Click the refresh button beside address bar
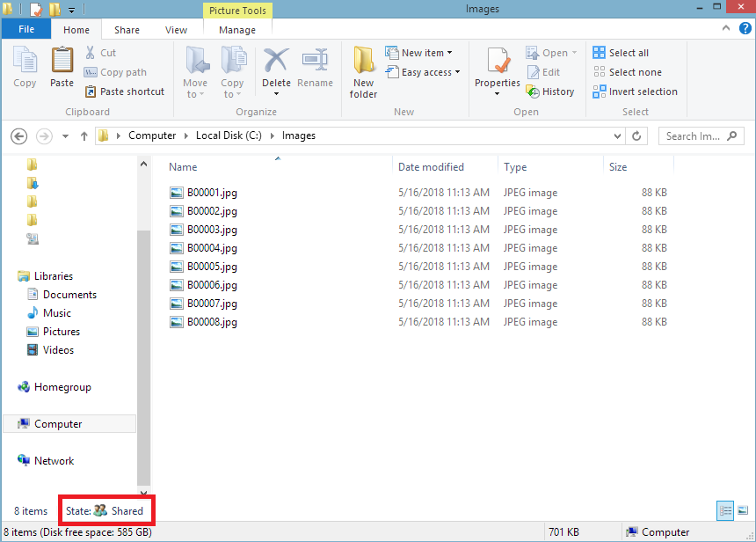The width and height of the screenshot is (756, 542). 640,136
